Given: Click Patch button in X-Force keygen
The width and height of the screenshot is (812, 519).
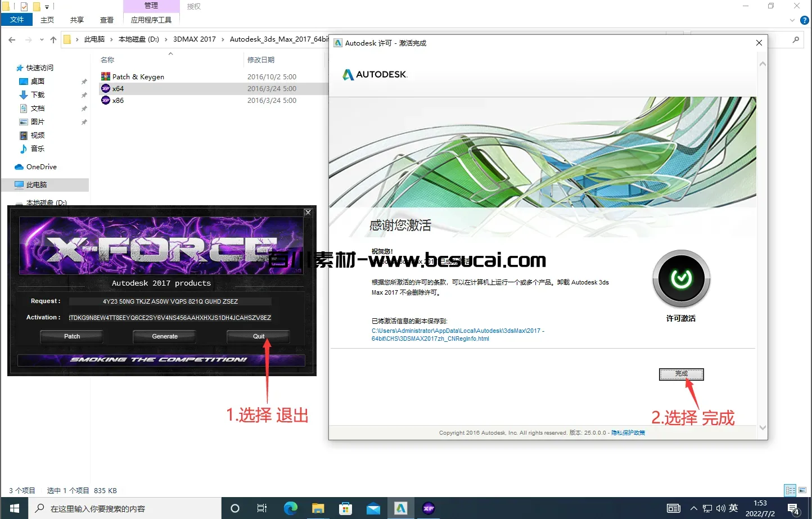Looking at the screenshot, I should [72, 336].
